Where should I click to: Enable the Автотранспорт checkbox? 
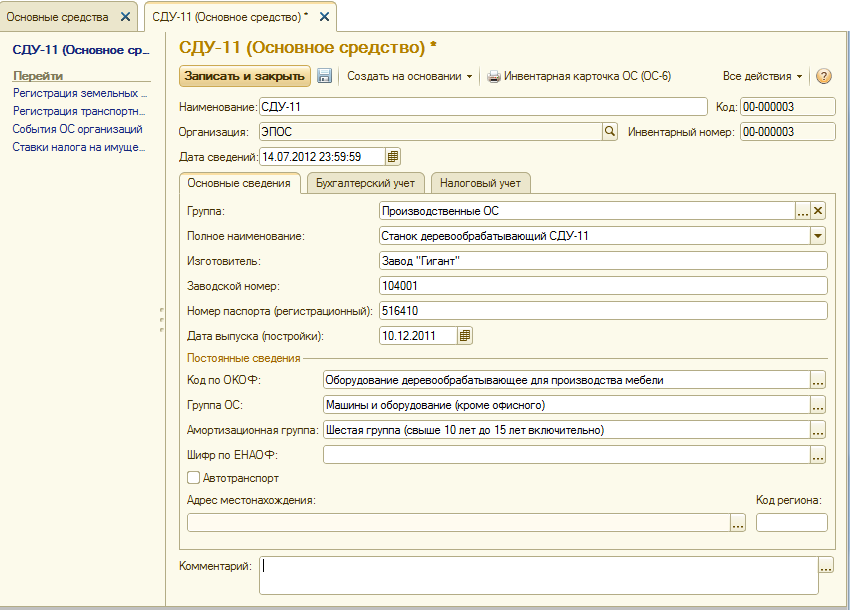194,478
